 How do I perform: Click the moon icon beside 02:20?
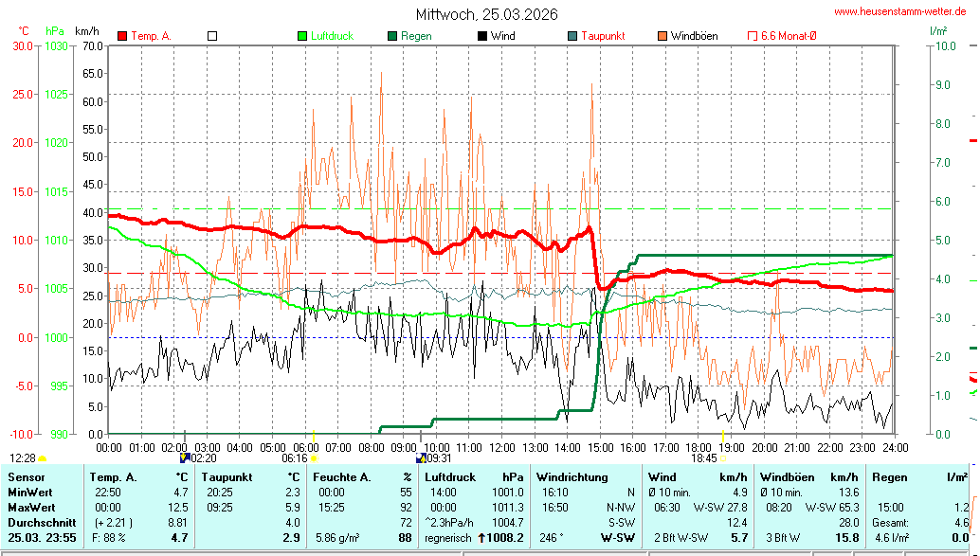pyautogui.click(x=185, y=457)
